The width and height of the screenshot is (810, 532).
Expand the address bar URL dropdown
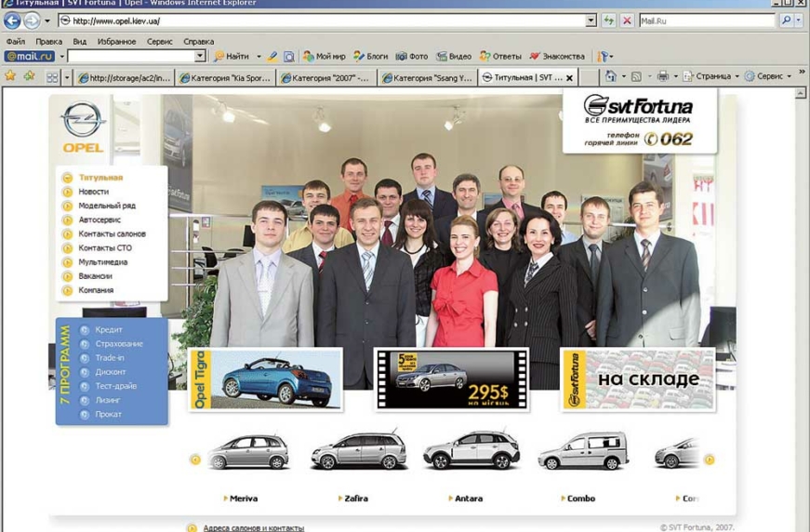(x=591, y=20)
